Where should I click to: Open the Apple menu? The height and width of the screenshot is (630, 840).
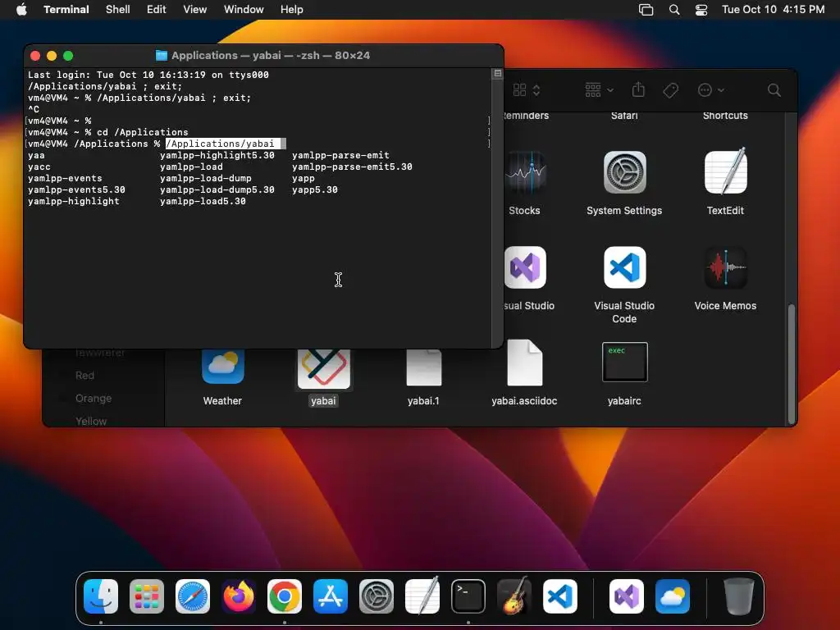point(21,9)
